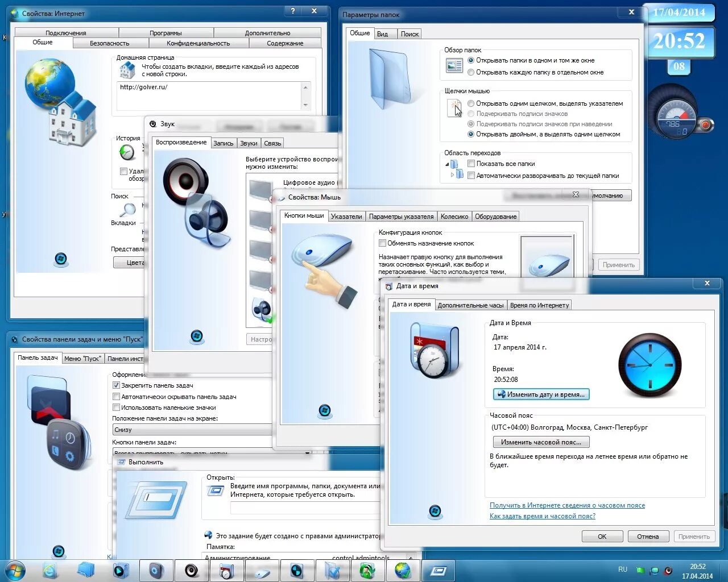The width and height of the screenshot is (728, 582).
Task: Select open each folder in separate window
Action: click(535, 72)
